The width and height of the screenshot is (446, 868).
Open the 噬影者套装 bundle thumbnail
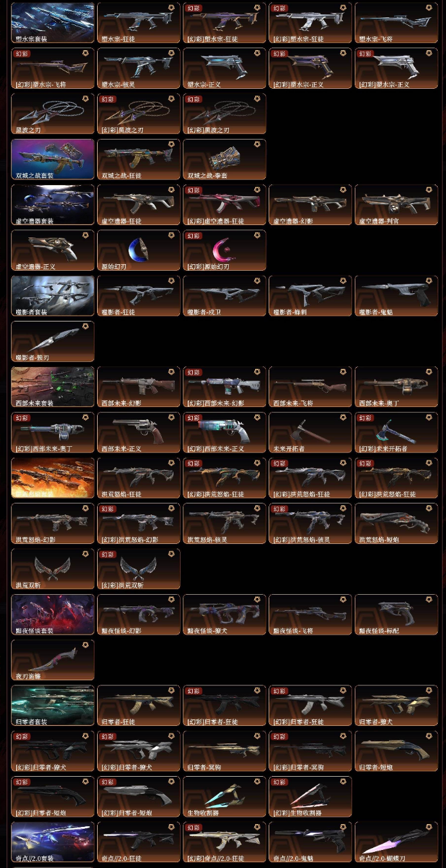[x=53, y=296]
